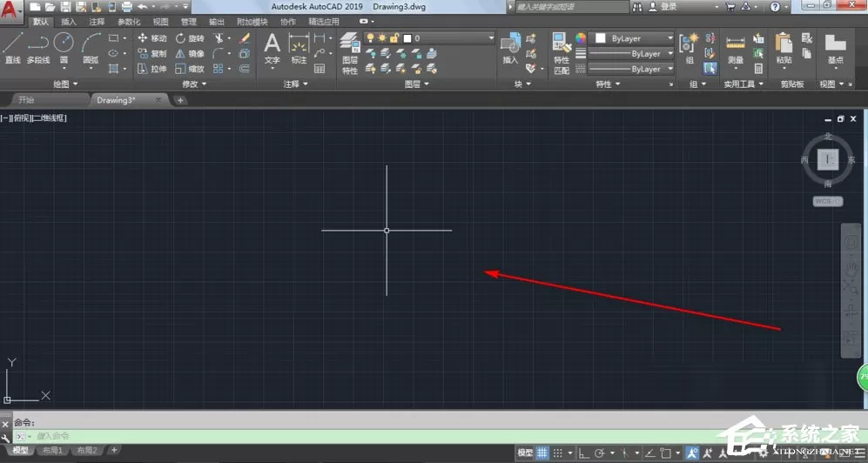Click the Sign In (登录) button
Viewport: 868px width, 463px height.
pos(663,7)
